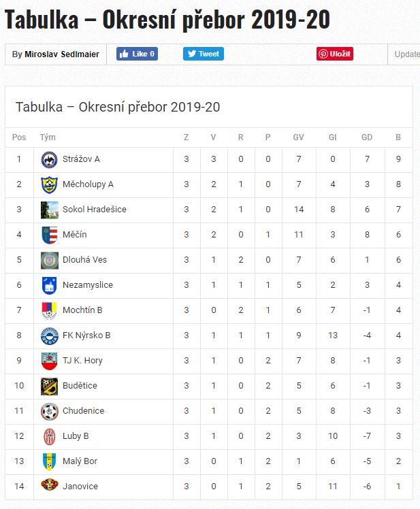Click the Dlouhá Ves team logo
Screen dimensions: 420x509
coord(49,260)
